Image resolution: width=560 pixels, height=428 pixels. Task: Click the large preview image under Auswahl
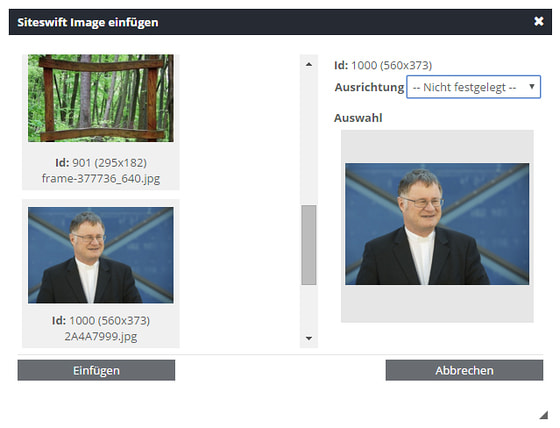pyautogui.click(x=437, y=224)
